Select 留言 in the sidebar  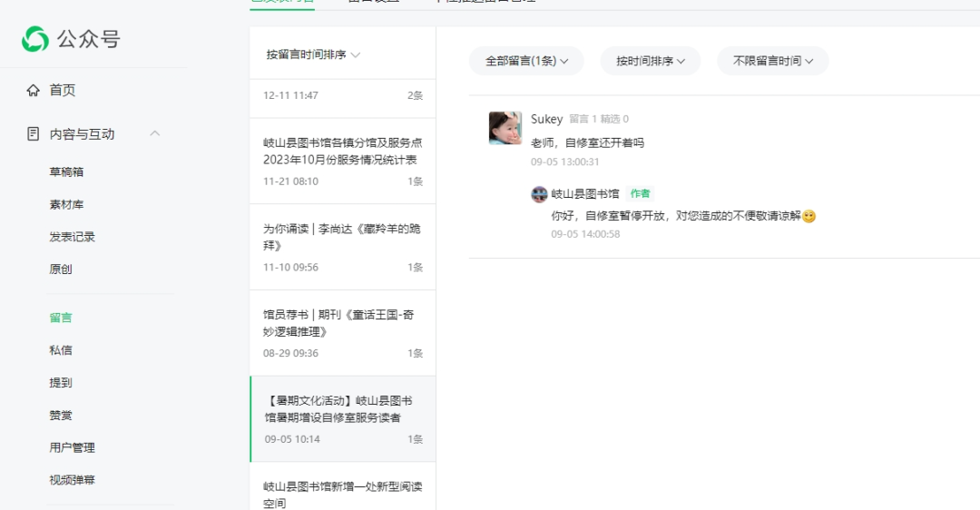pos(61,318)
